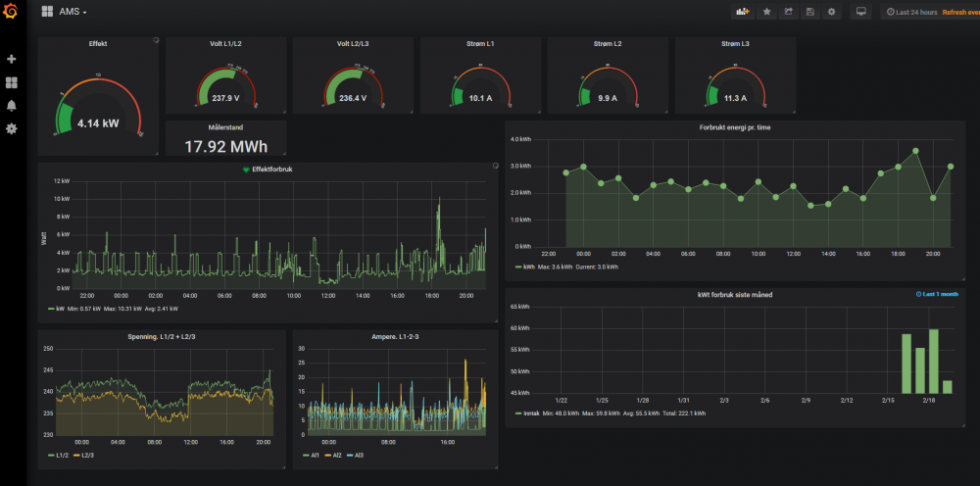Viewport: 980px width, 486px height.
Task: Cycle view mode with monitor icon
Action: click(860, 12)
